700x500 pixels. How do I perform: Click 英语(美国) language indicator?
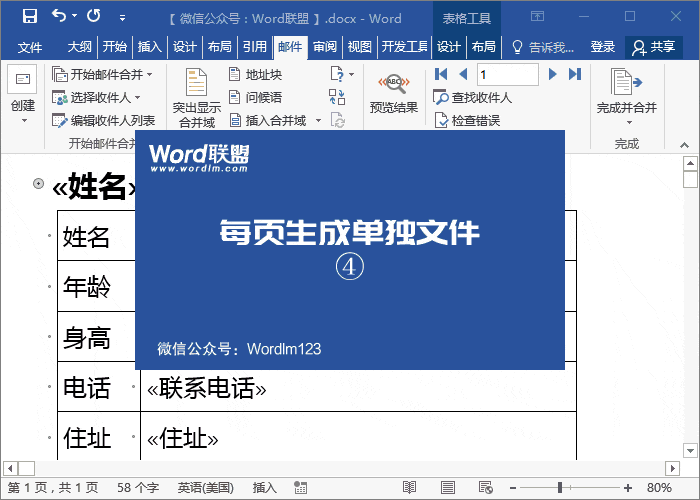[x=206, y=488]
